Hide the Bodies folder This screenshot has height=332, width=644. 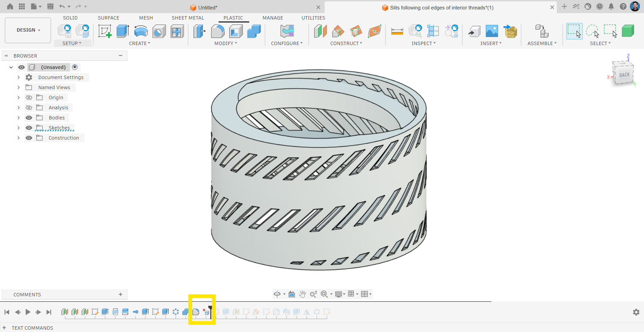[29, 118]
